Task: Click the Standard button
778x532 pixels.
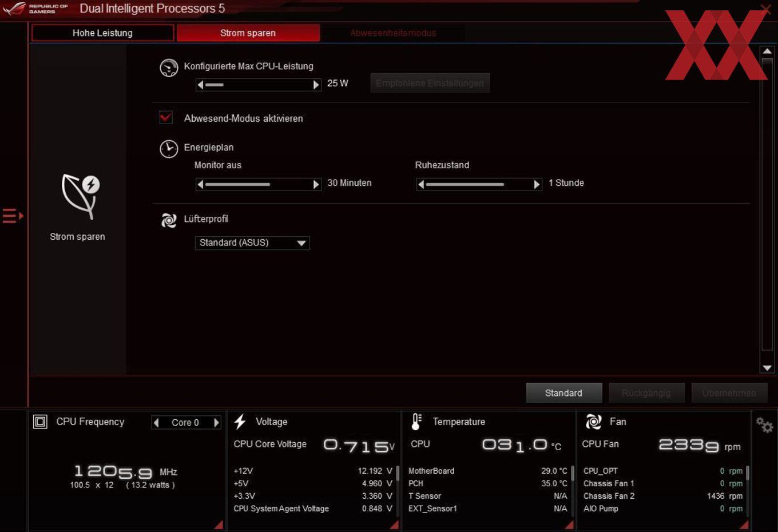Action: [x=563, y=393]
